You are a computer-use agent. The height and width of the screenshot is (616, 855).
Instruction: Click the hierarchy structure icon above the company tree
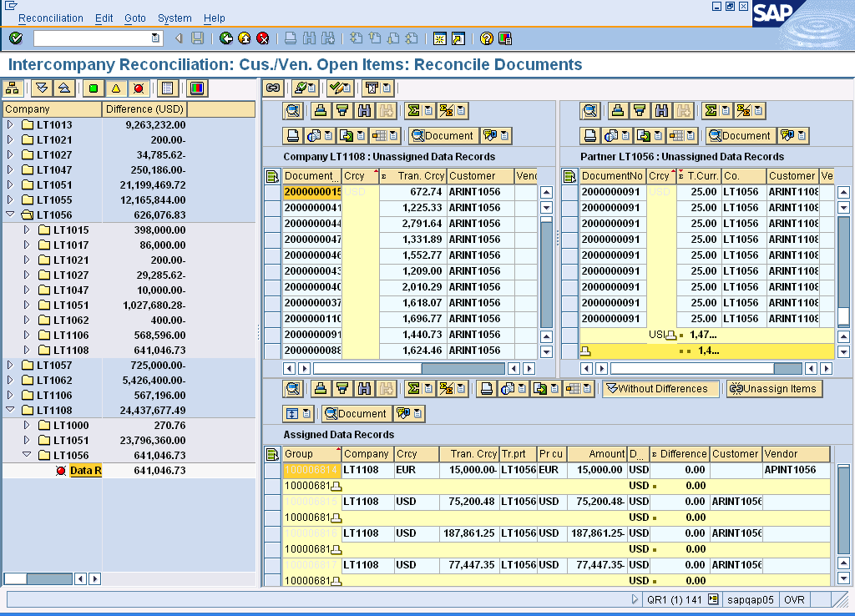[13, 88]
